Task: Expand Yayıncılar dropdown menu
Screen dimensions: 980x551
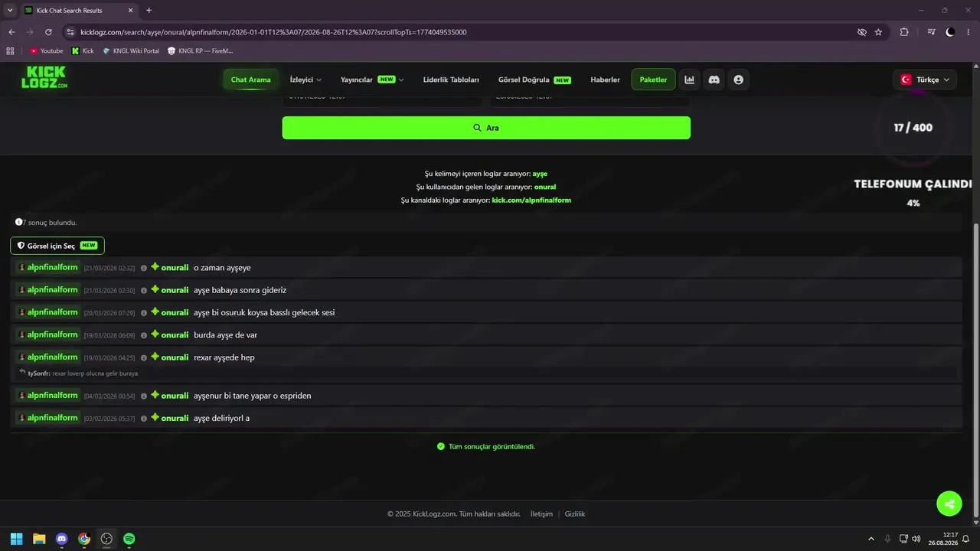Action: (x=372, y=80)
